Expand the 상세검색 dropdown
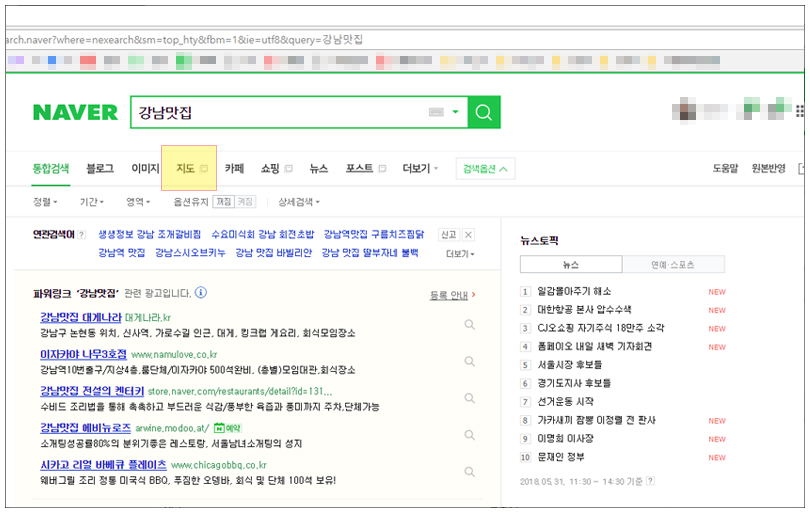The image size is (810, 514). [299, 201]
